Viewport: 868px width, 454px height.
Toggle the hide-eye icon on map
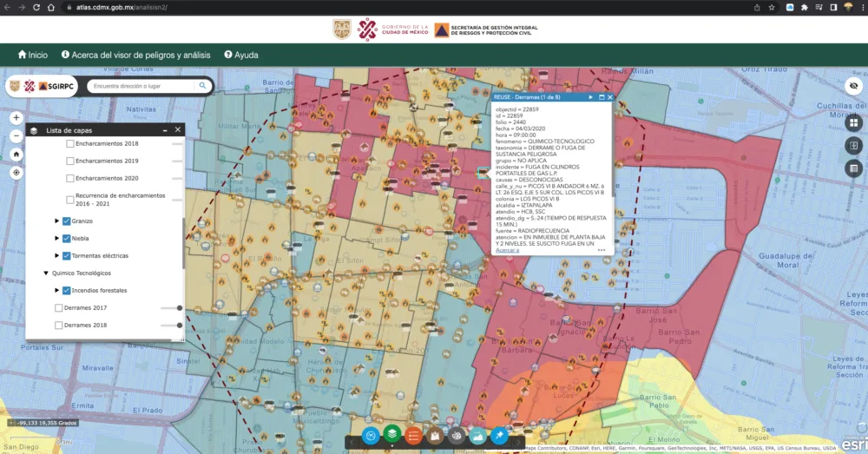(853, 86)
